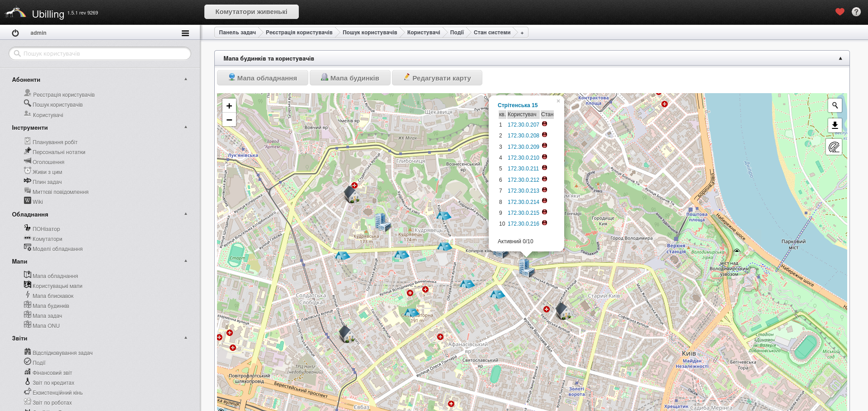Open user link 172.30.0.210 in popup
Image resolution: width=868 pixels, height=411 pixels.
[x=523, y=158]
